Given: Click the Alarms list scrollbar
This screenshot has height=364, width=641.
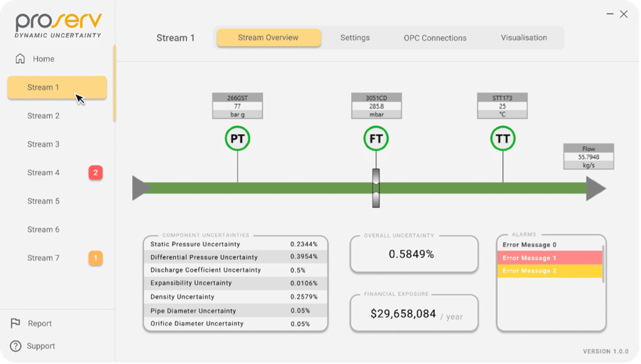Looking at the screenshot, I should [x=603, y=264].
